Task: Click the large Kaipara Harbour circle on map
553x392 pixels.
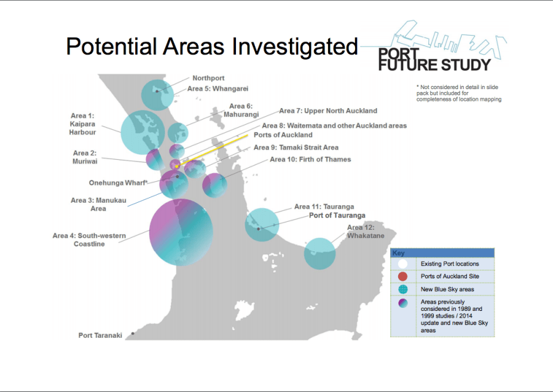Action: [143, 132]
